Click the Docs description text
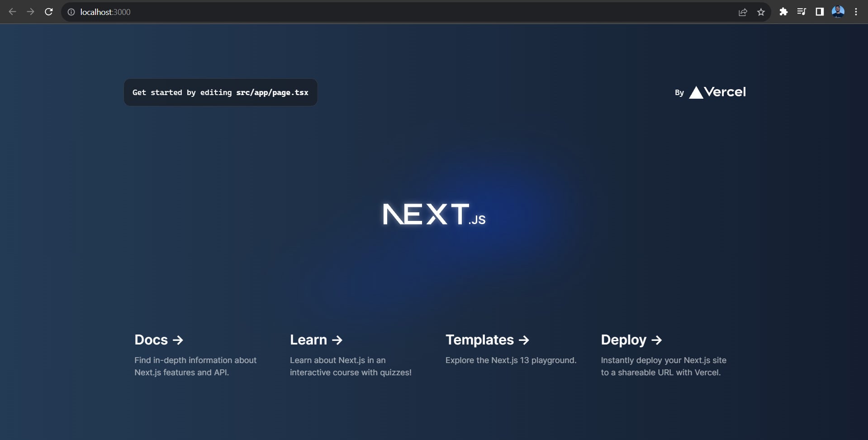The height and width of the screenshot is (440, 868). [x=195, y=366]
